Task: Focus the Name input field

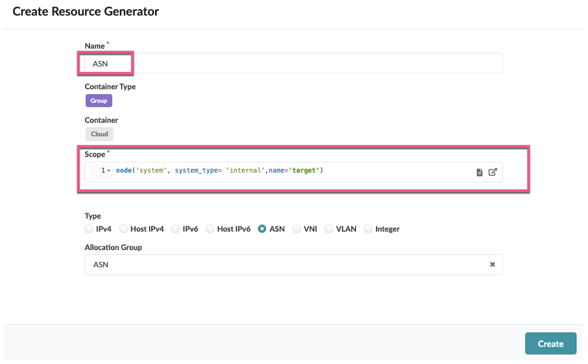Action: [x=294, y=63]
